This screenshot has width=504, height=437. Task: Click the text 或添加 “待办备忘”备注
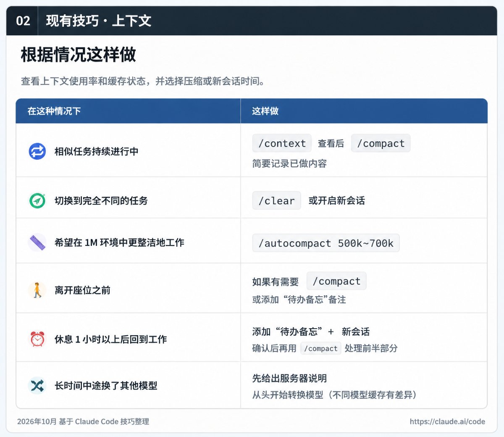(299, 300)
